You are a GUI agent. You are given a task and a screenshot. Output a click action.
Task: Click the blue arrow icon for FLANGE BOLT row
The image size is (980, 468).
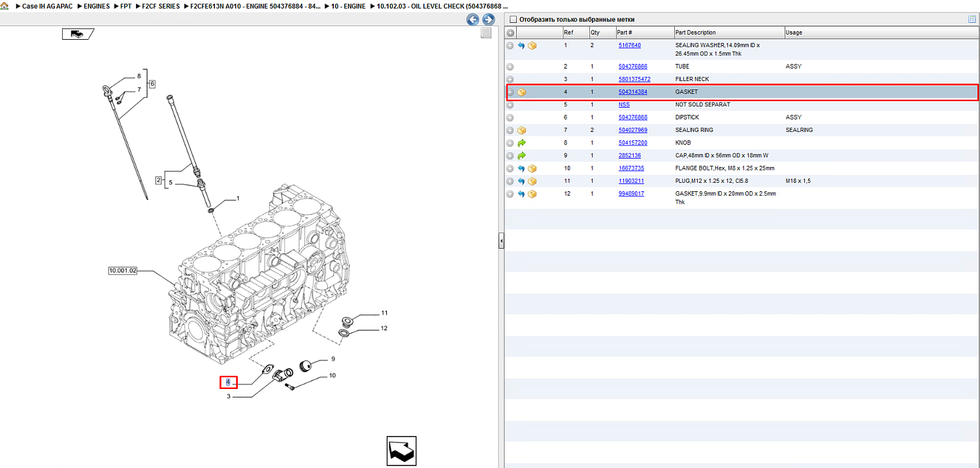click(x=521, y=168)
